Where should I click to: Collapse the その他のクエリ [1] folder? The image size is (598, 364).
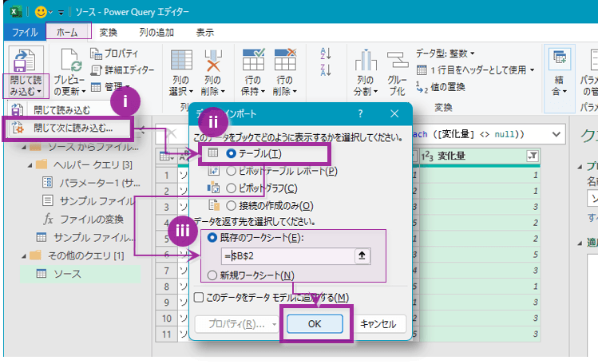[24, 255]
